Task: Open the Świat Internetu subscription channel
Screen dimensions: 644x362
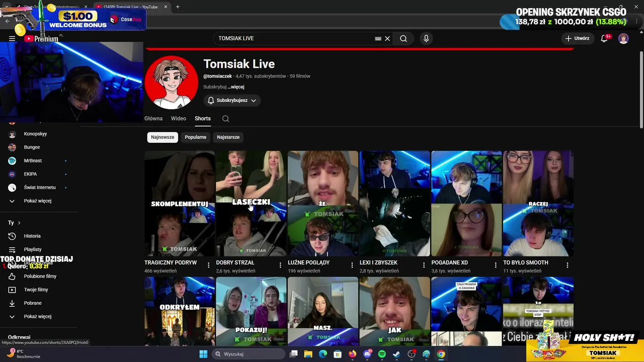Action: [39, 188]
